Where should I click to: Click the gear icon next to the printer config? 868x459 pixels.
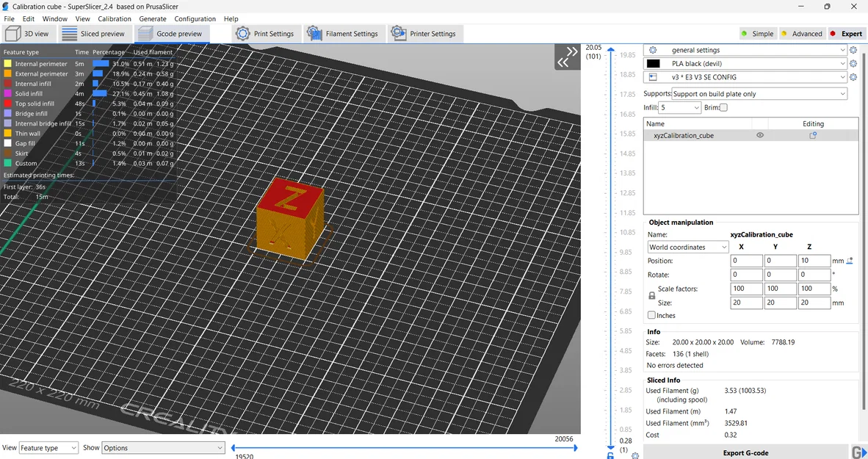853,77
